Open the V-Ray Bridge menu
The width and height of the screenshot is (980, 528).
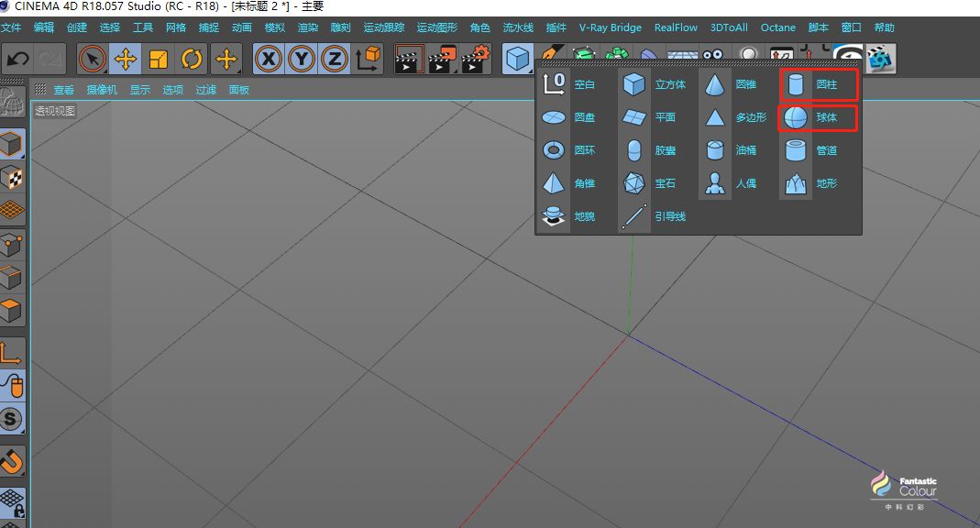(x=610, y=27)
